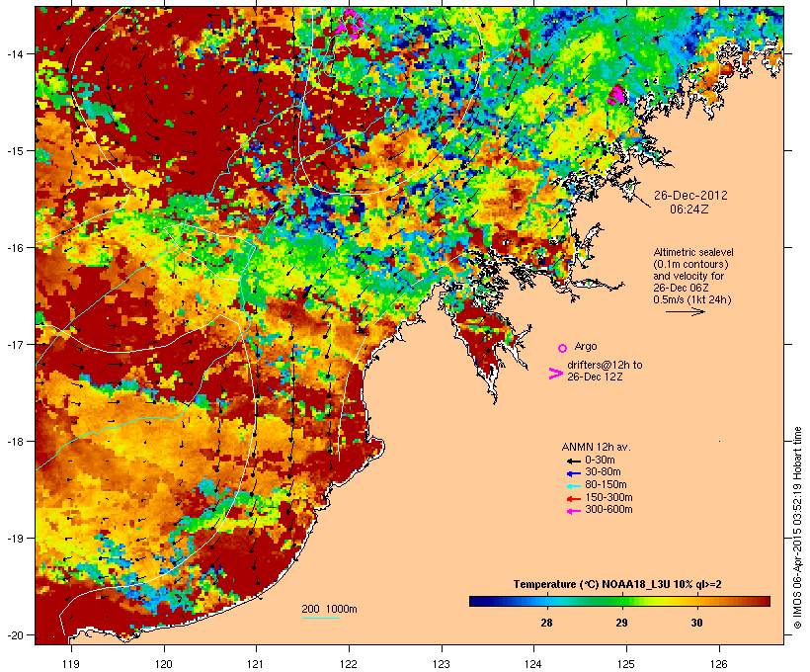Click the '200 1000m' isobath label
This screenshot has height=672, width=810.
(329, 609)
